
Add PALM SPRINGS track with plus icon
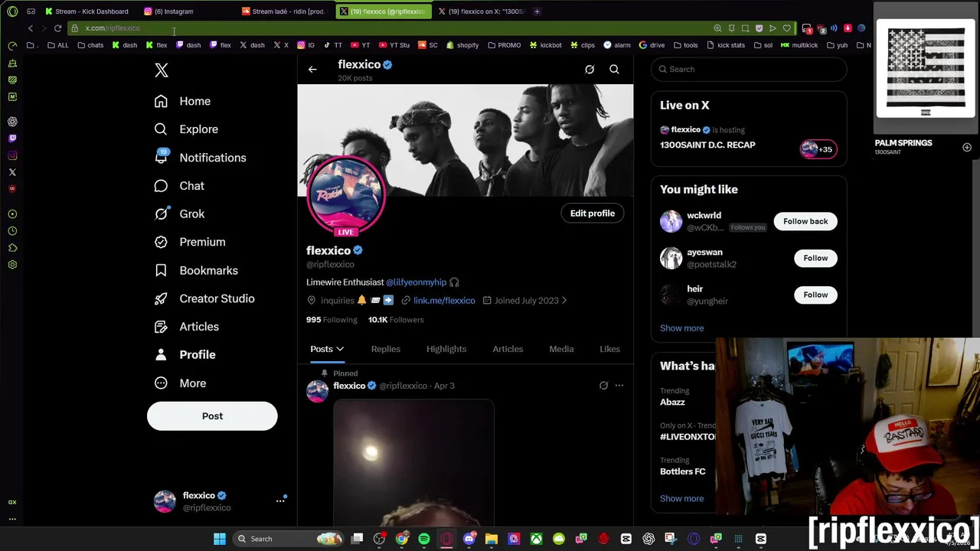[967, 147]
